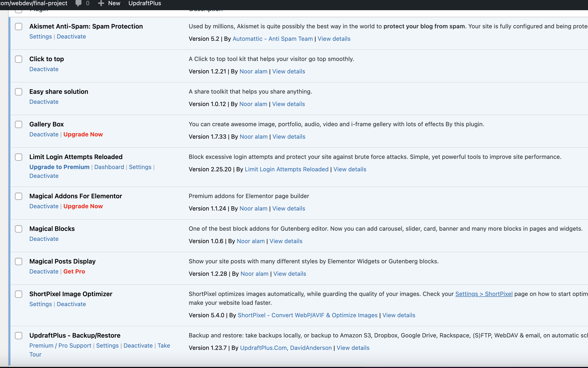Tick the UpdraftPlus Backup/Restore checkbox

tap(19, 336)
